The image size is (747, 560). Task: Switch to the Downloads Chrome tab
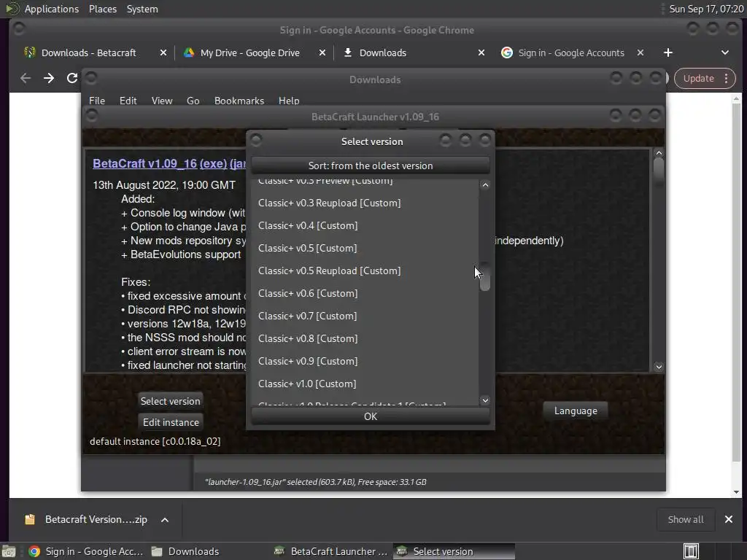click(382, 52)
